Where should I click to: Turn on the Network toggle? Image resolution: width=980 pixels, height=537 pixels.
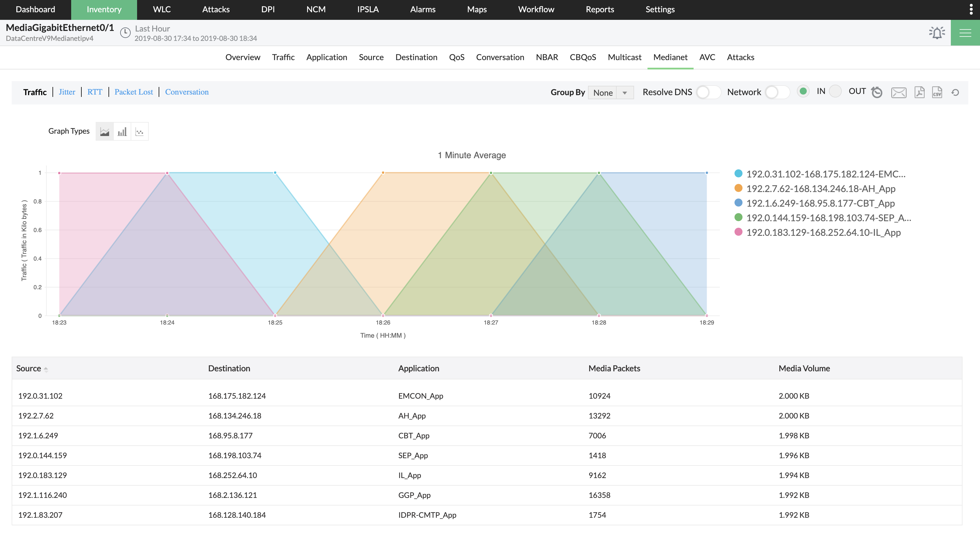[x=777, y=92]
